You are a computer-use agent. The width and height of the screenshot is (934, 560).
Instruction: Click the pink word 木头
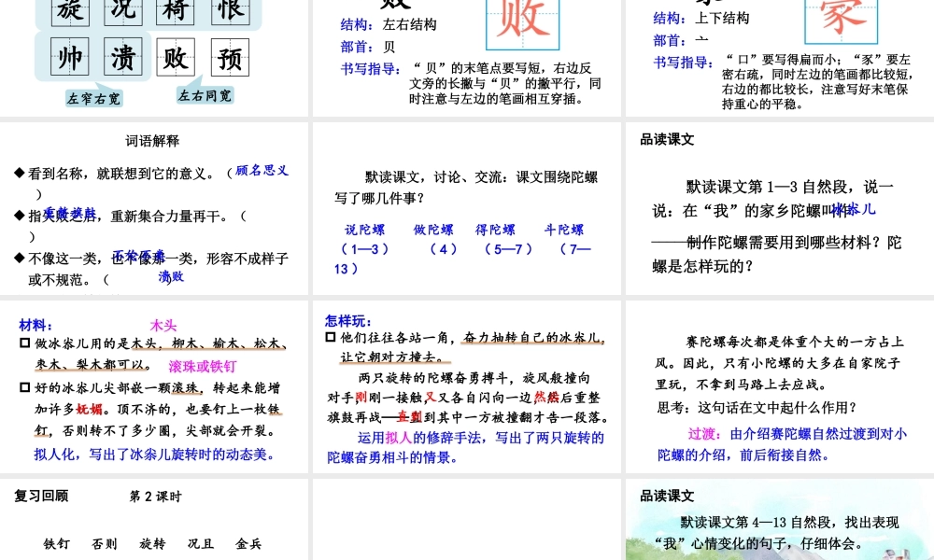[163, 326]
